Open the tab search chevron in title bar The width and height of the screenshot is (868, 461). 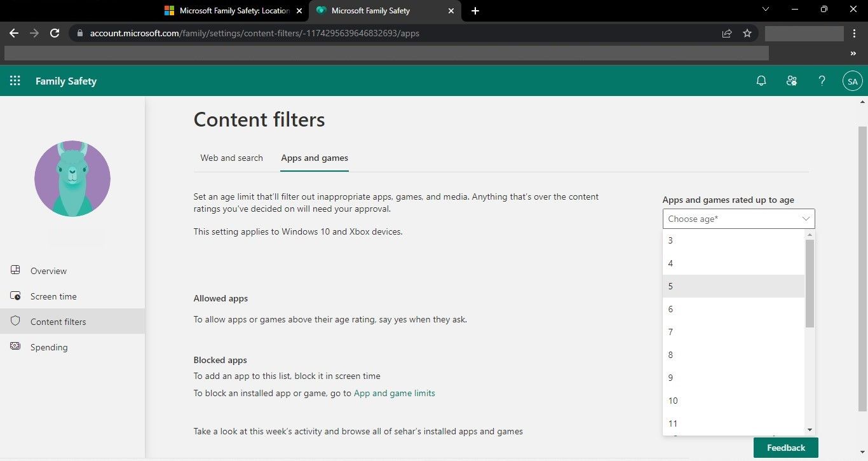click(765, 9)
